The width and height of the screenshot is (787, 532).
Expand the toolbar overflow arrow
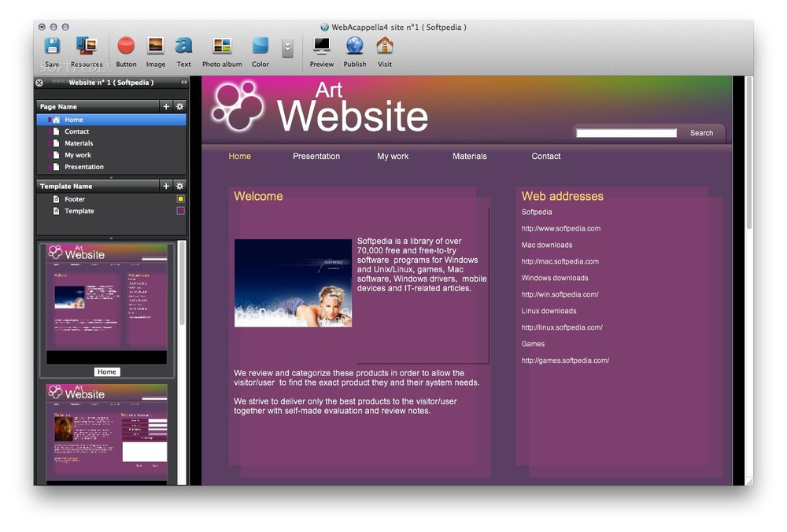(287, 48)
